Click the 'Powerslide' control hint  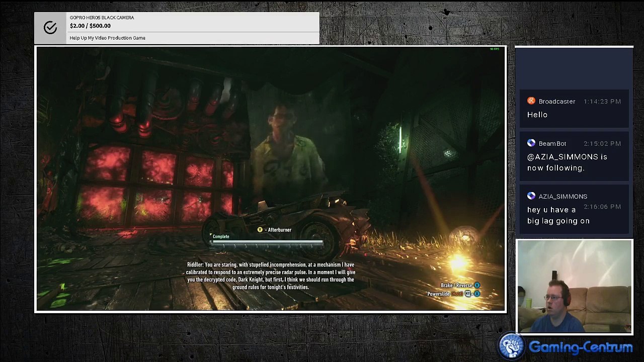(438, 294)
